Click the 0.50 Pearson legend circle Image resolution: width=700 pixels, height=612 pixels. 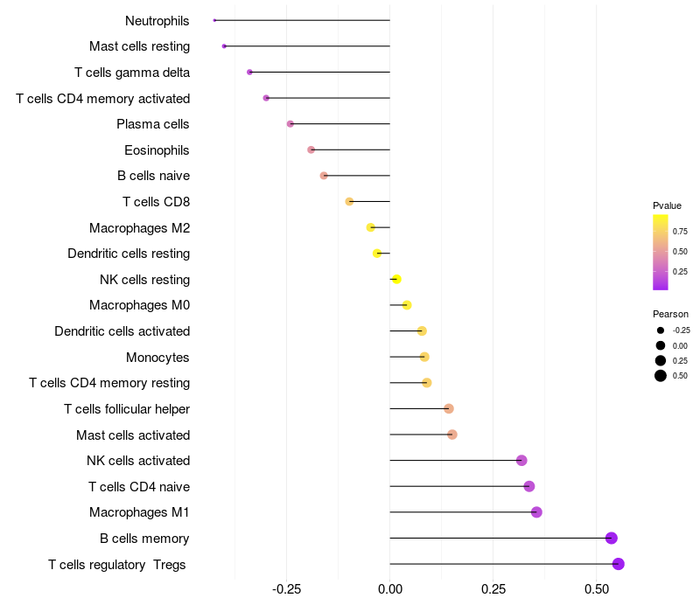(661, 376)
